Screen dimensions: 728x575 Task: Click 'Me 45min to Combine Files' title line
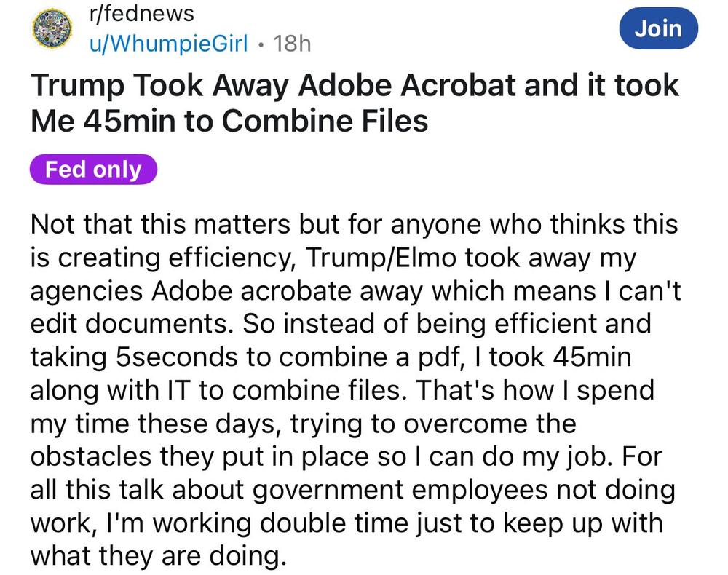pyautogui.click(x=229, y=121)
